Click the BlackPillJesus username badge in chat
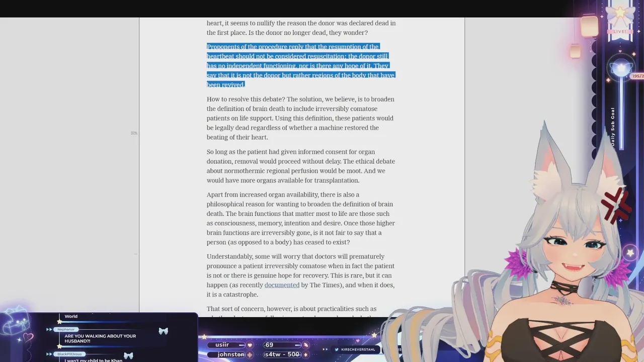 coord(69,354)
